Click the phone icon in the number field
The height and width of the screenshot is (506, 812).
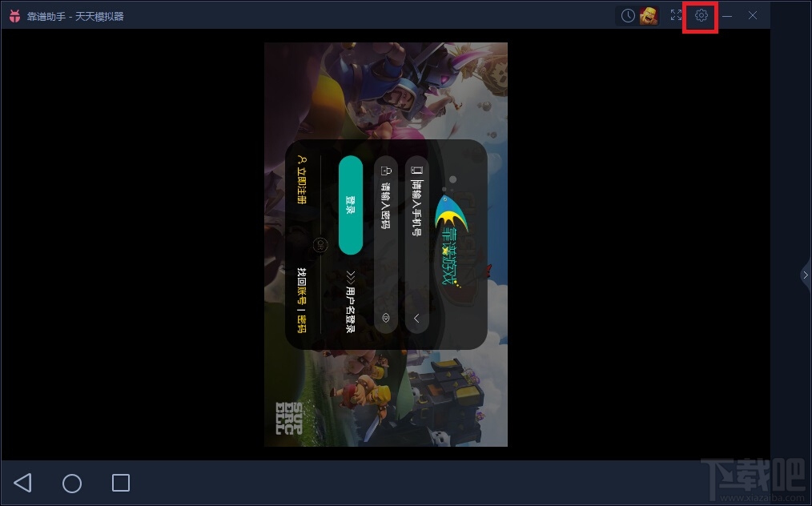point(417,170)
